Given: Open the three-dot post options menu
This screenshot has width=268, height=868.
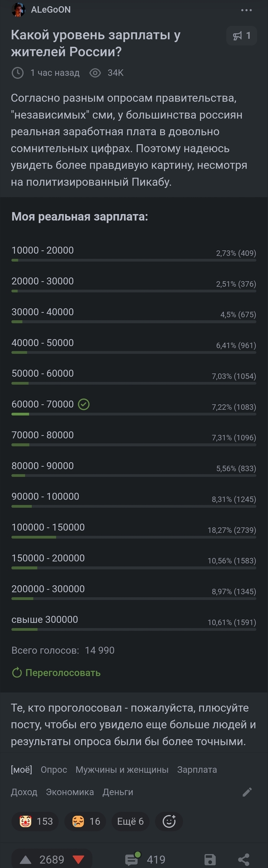Looking at the screenshot, I should click(247, 10).
